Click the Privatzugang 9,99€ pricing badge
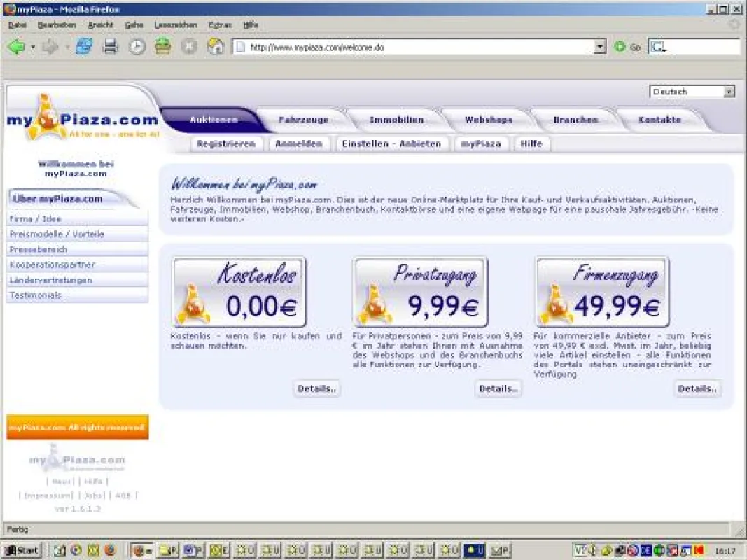Image resolution: width=747 pixels, height=560 pixels. [x=420, y=292]
